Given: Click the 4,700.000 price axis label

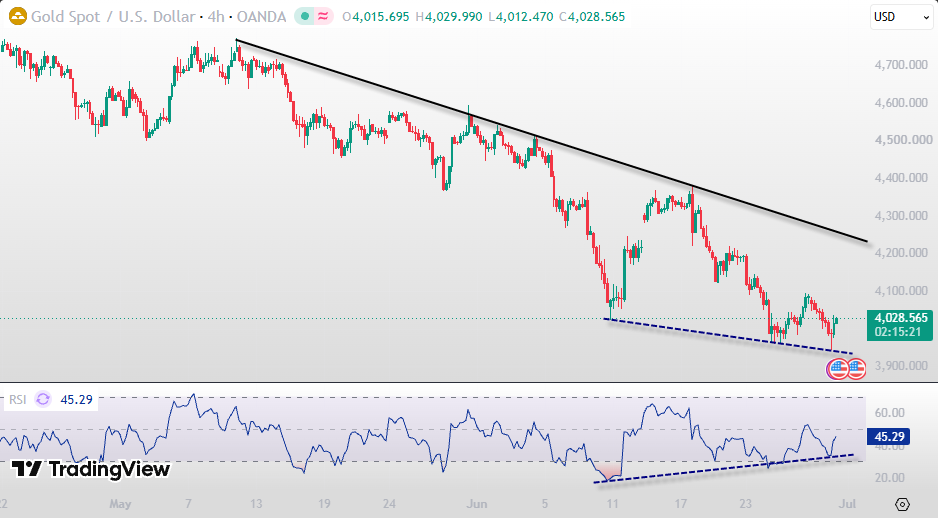Looking at the screenshot, I should 901,65.
